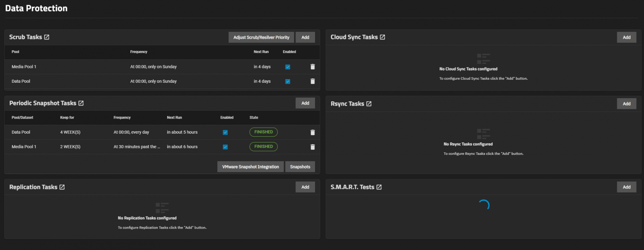The width and height of the screenshot is (644, 250).
Task: Toggle enabled for Media Pool 1 snapshot task
Action: (x=225, y=147)
